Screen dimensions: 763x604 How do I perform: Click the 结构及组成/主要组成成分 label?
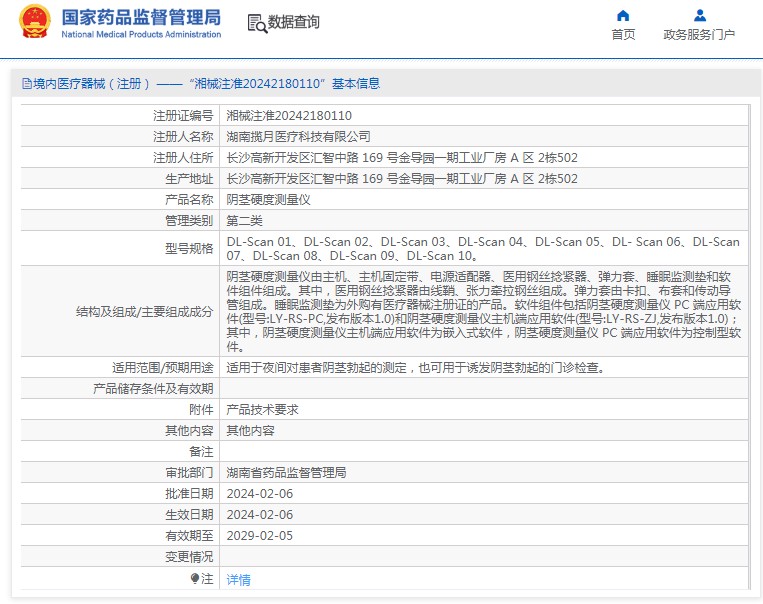pyautogui.click(x=145, y=311)
